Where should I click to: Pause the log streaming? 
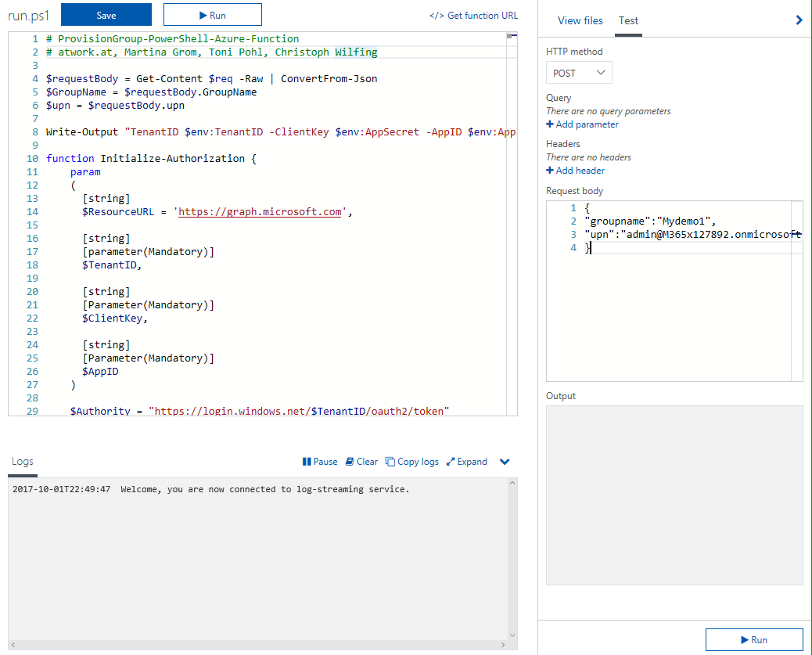pos(320,462)
